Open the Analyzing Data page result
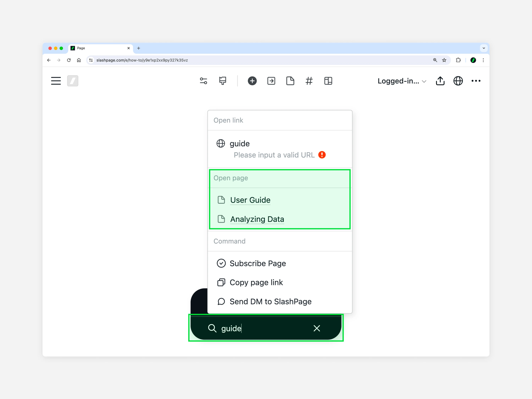 [x=257, y=219]
